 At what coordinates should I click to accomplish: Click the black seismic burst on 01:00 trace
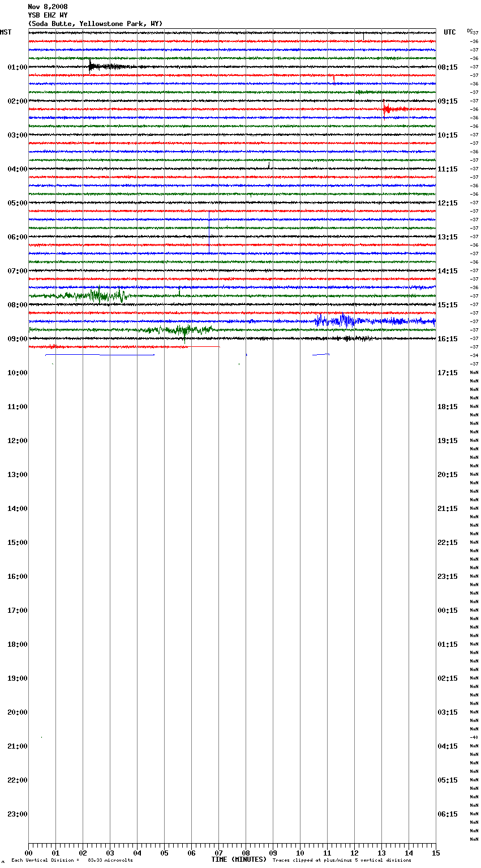(108, 66)
